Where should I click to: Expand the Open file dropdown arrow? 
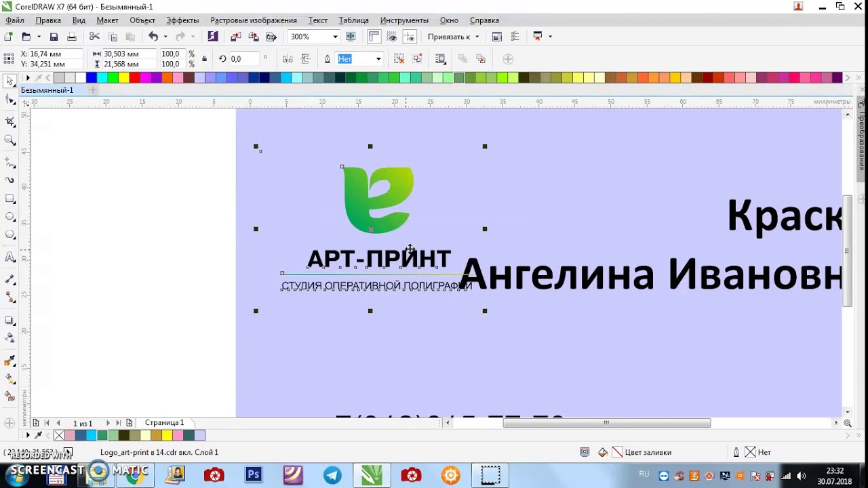click(39, 37)
